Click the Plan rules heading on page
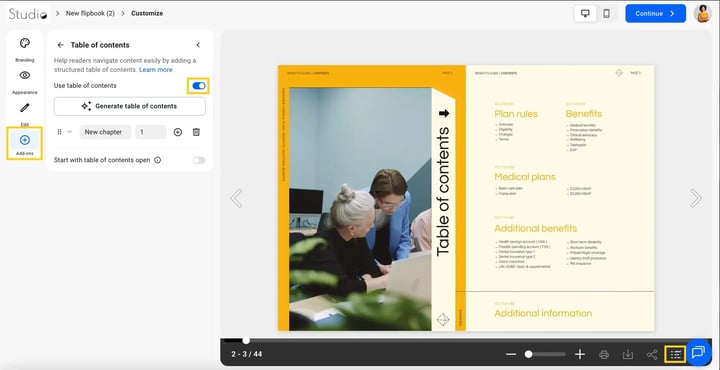 pos(516,114)
